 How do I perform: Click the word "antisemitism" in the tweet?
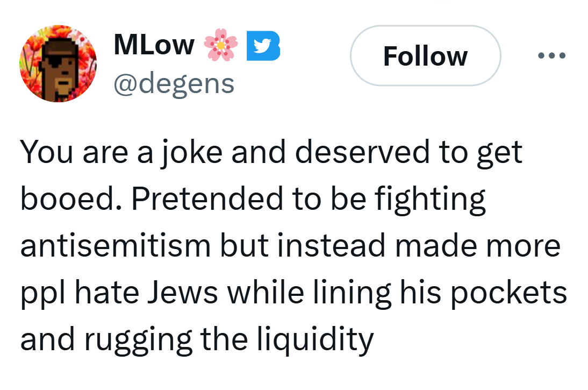(x=116, y=246)
